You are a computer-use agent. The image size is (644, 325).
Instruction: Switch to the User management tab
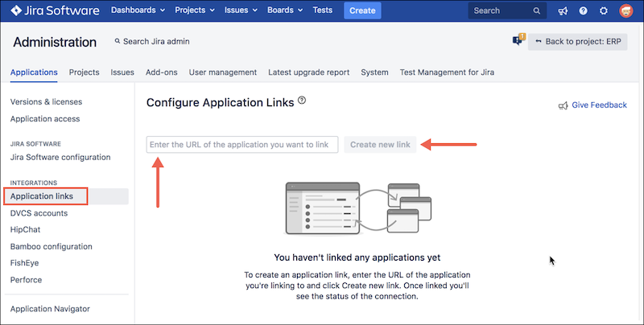222,72
